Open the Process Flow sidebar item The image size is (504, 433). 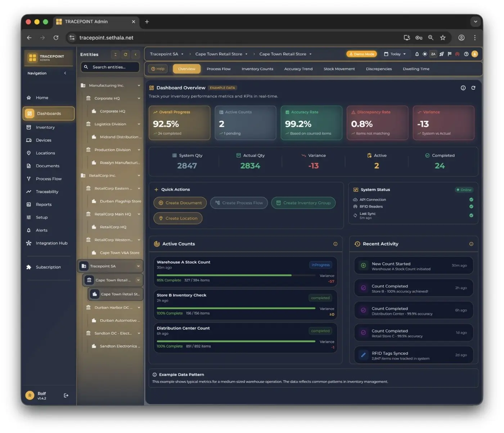pos(48,179)
